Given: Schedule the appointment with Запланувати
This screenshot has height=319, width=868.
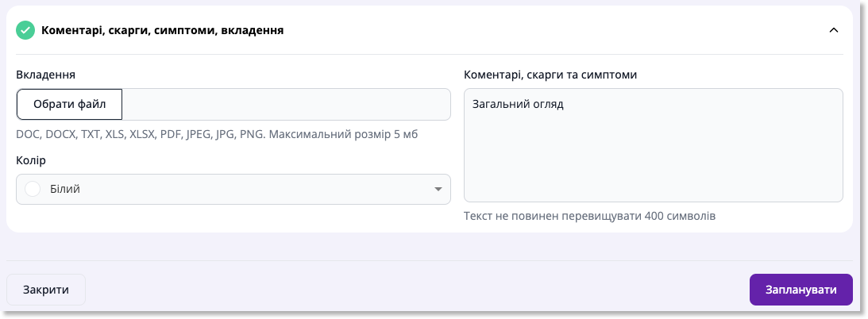Looking at the screenshot, I should (801, 290).
